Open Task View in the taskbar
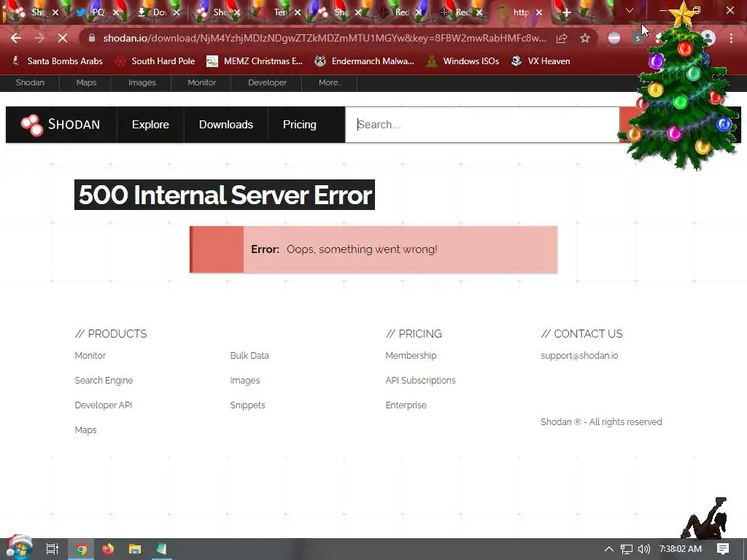 (53, 549)
